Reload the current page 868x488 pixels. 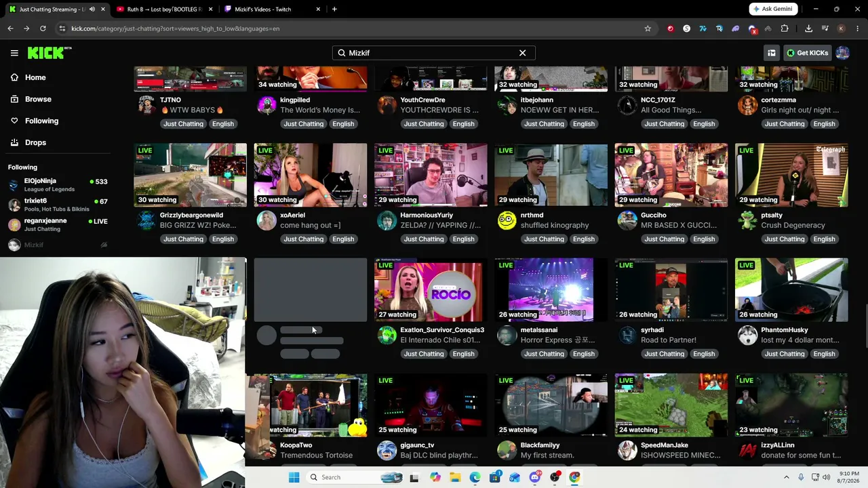43,28
